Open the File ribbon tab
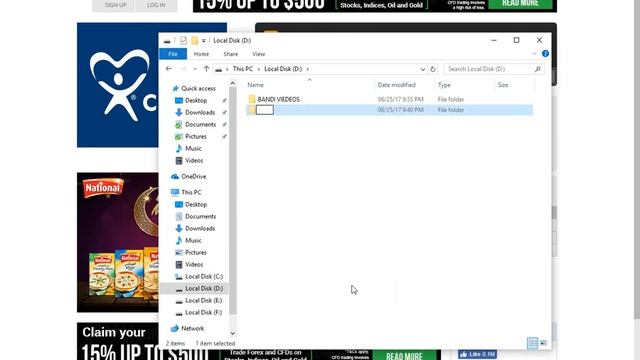 (173, 54)
